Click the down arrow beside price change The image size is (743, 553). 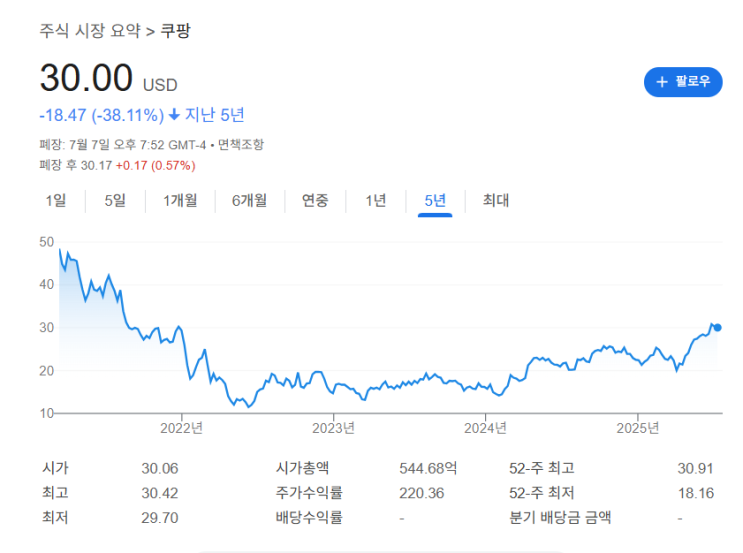pyautogui.click(x=174, y=114)
